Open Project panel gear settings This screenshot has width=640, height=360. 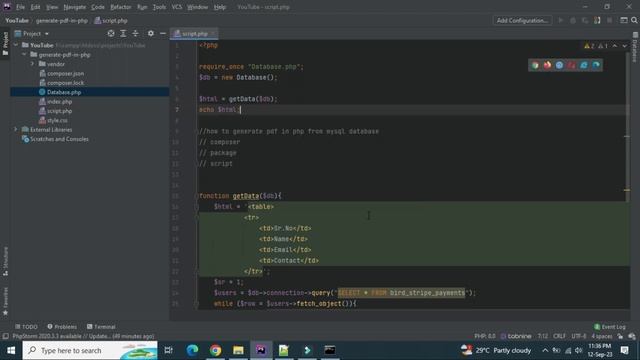151,33
